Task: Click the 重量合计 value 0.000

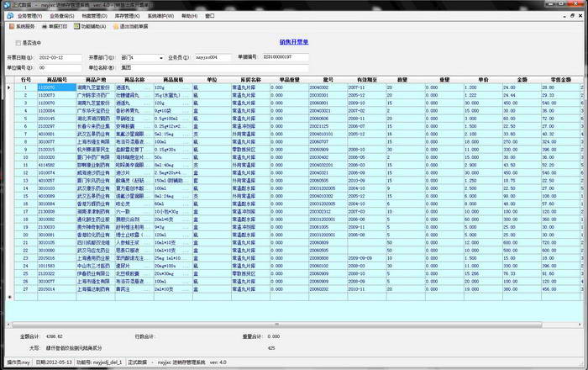Action: click(x=274, y=336)
